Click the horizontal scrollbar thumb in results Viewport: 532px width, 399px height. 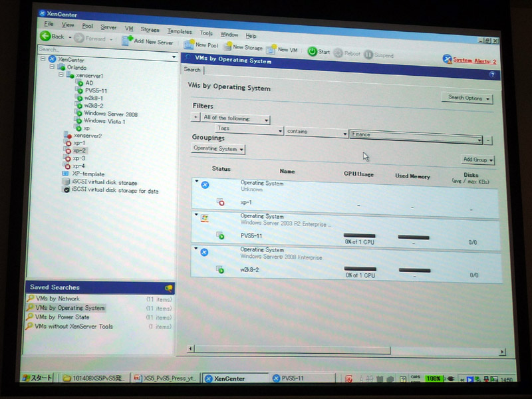pos(293,350)
